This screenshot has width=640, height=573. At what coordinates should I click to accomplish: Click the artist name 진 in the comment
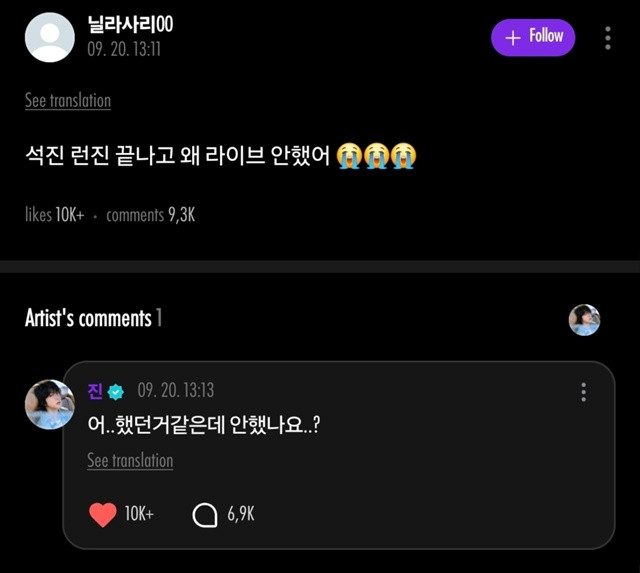click(x=96, y=391)
